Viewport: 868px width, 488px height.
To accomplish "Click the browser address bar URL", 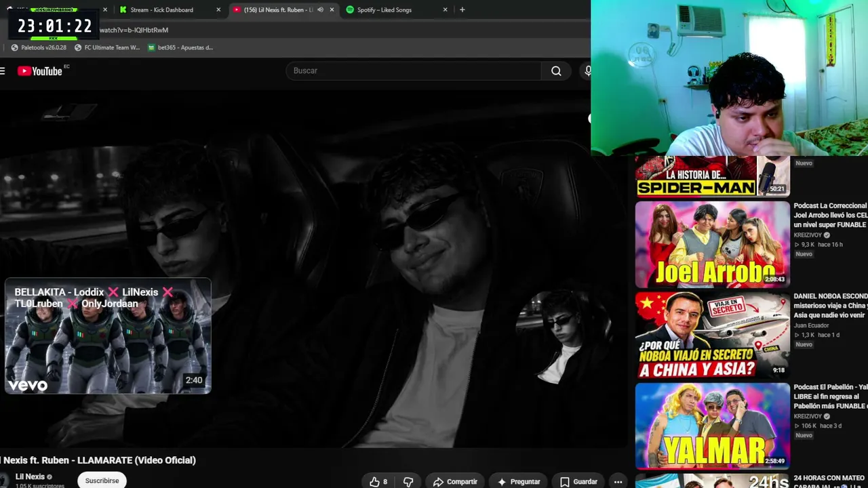I will click(x=134, y=30).
